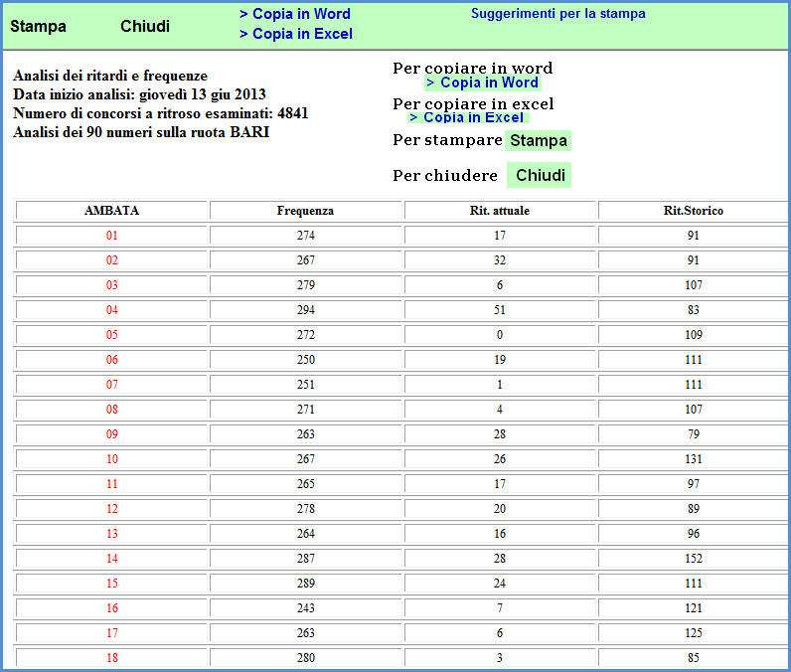Image resolution: width=791 pixels, height=672 pixels.
Task: Click Copia in Word under Per copiare in word
Action: point(482,83)
